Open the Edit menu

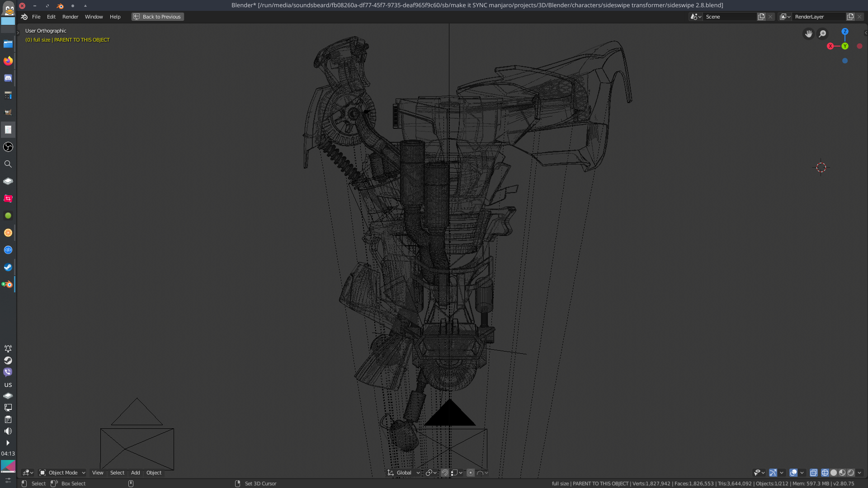pyautogui.click(x=51, y=17)
